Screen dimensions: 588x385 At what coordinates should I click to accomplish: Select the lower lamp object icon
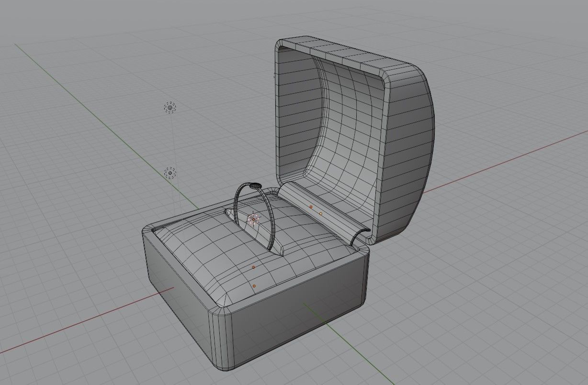[170, 173]
